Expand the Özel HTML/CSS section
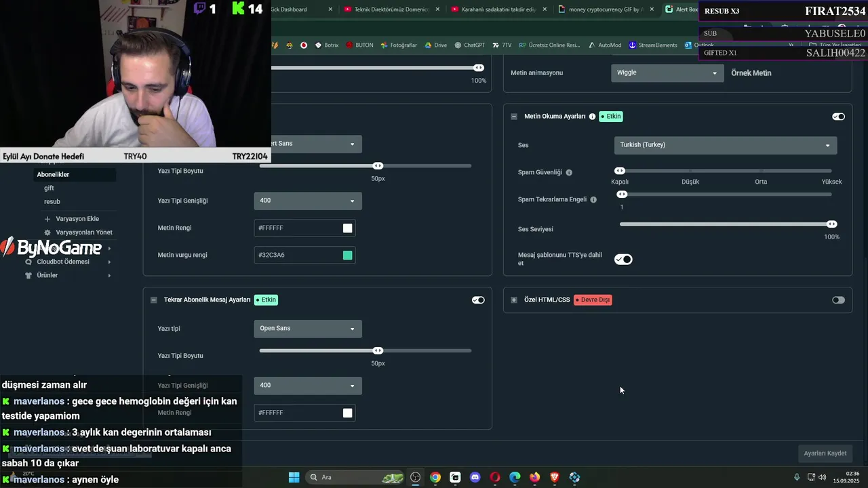The width and height of the screenshot is (868, 488). click(x=513, y=300)
